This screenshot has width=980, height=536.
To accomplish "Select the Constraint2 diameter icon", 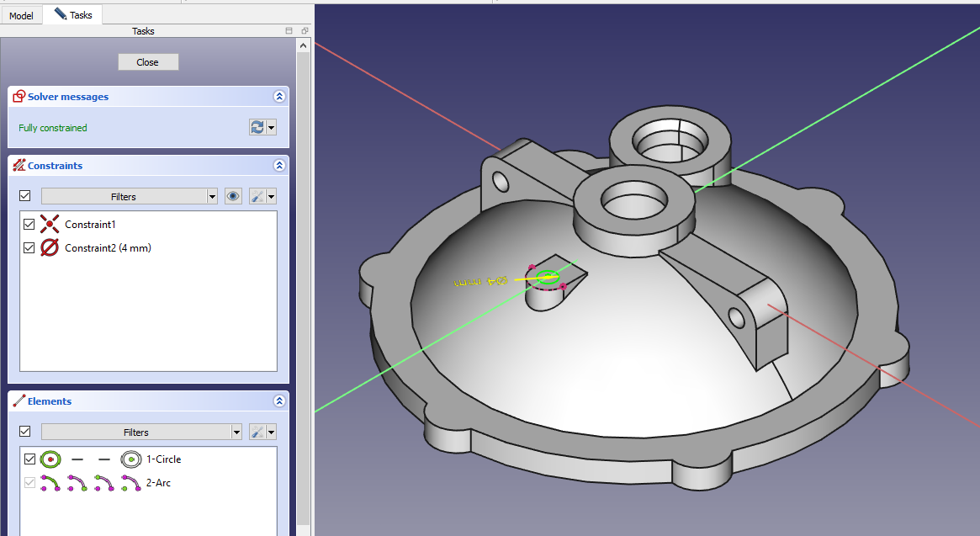I will click(x=50, y=248).
